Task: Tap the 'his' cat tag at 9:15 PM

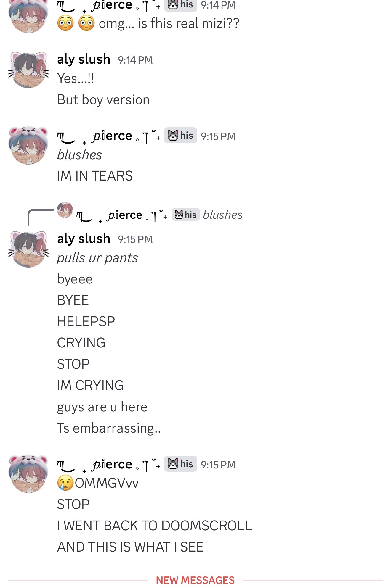Action: [180, 136]
